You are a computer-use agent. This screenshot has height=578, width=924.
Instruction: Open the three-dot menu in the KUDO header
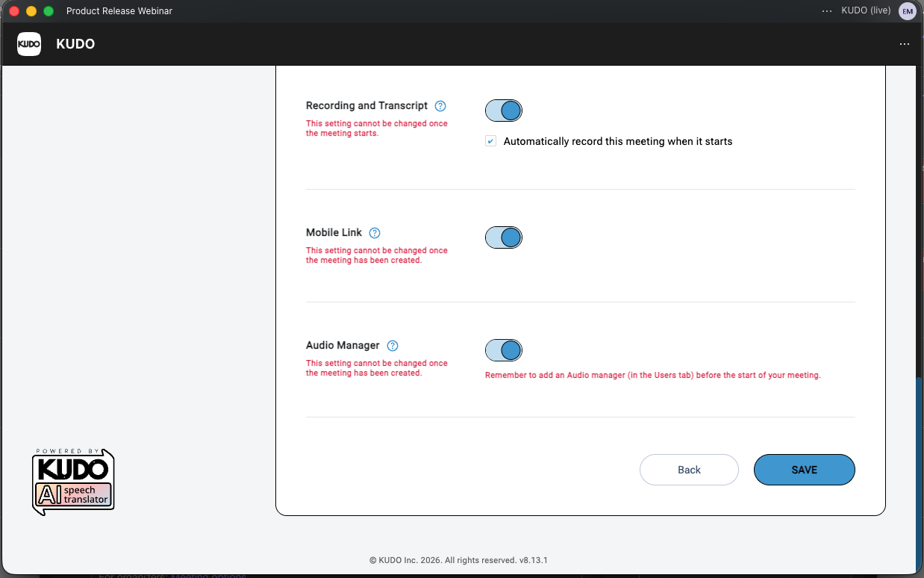point(905,44)
